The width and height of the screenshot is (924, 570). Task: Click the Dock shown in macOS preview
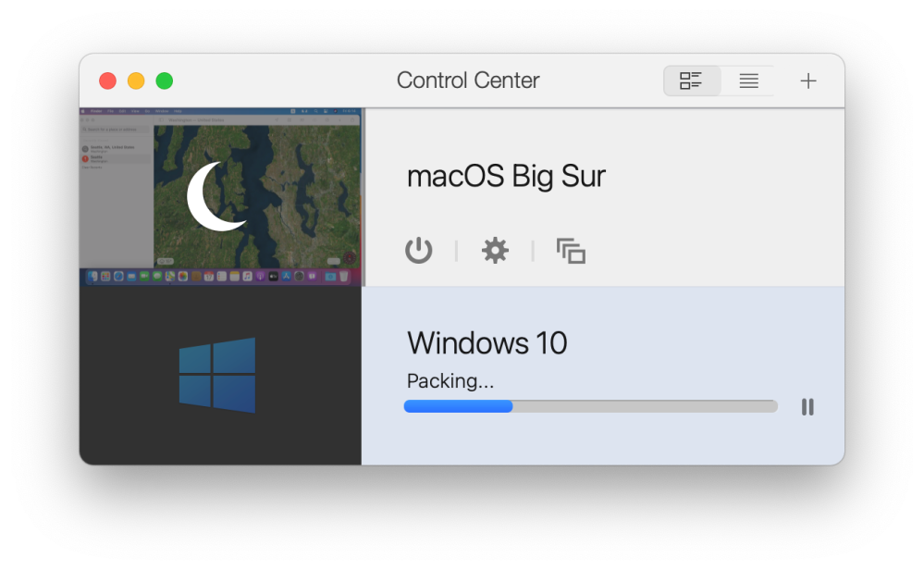[219, 276]
